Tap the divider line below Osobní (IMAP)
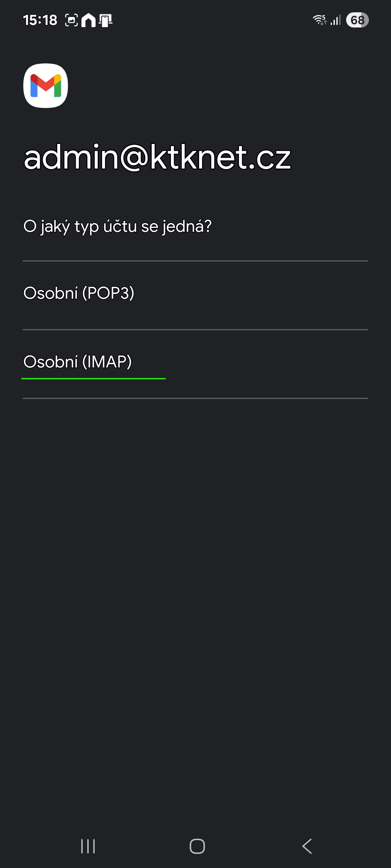This screenshot has width=391, height=868. pyautogui.click(x=195, y=398)
